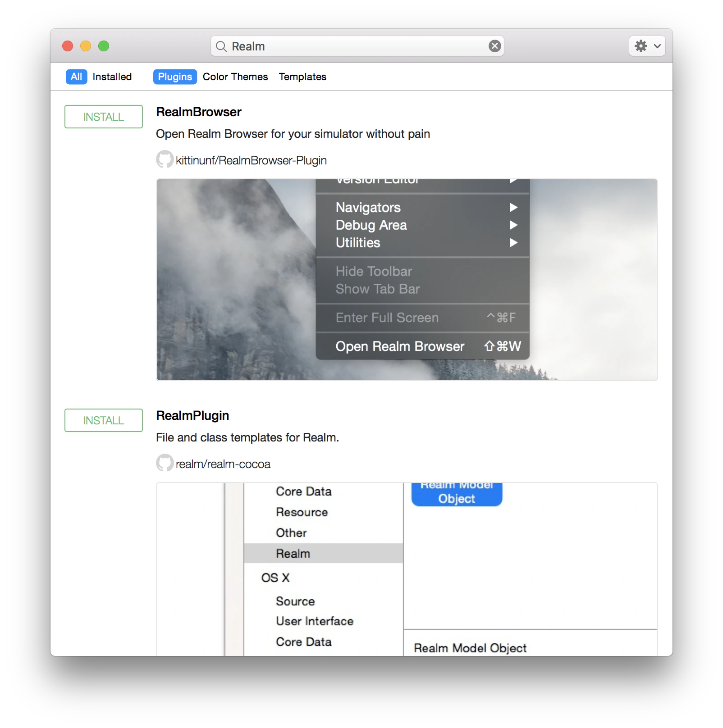Open the RealmPlugin screenshot preview
Image resolution: width=723 pixels, height=728 pixels.
pos(407,569)
